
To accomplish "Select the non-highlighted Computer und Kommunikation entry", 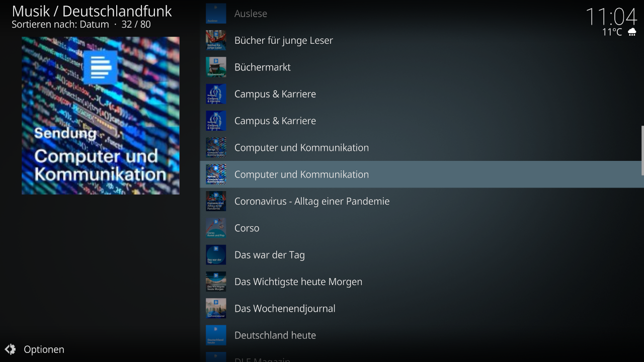I will (x=301, y=147).
